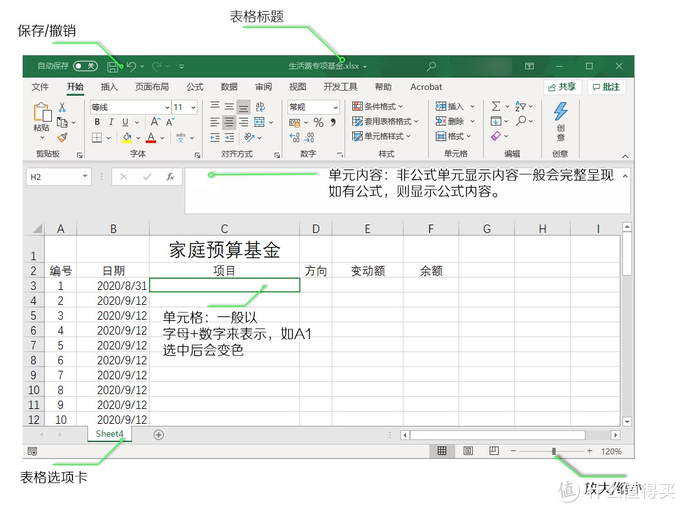Click the Wrap Text icon
The height and width of the screenshot is (508, 680).
(260, 107)
